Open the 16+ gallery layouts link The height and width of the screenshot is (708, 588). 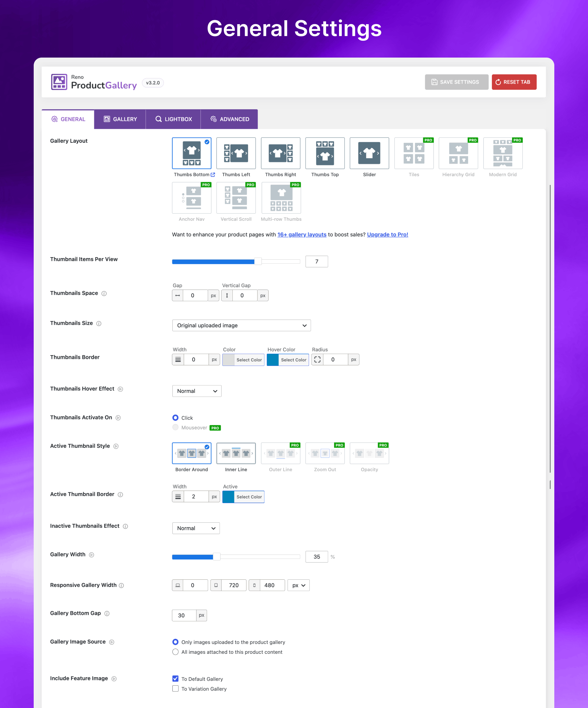click(302, 235)
